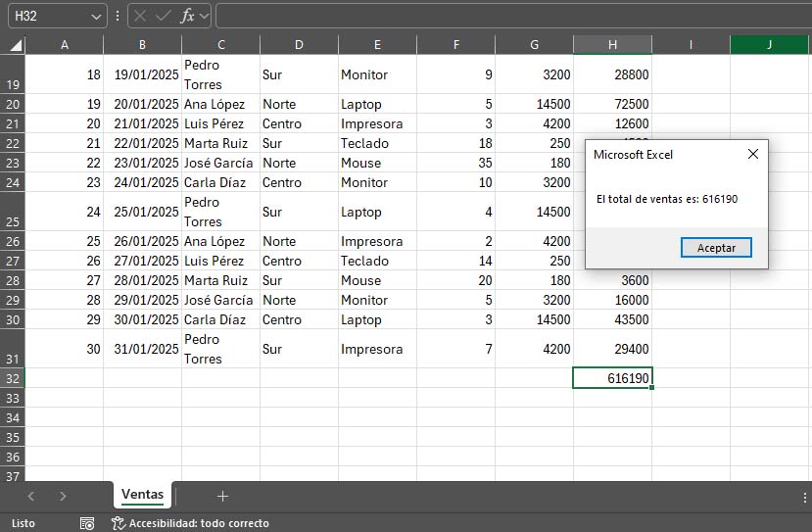
Task: Click Teclado cell in row 22
Action: [377, 143]
